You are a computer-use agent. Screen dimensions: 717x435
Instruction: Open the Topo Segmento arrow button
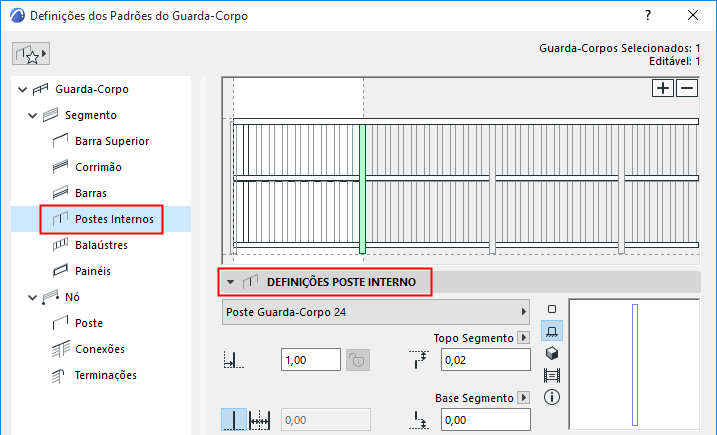524,338
